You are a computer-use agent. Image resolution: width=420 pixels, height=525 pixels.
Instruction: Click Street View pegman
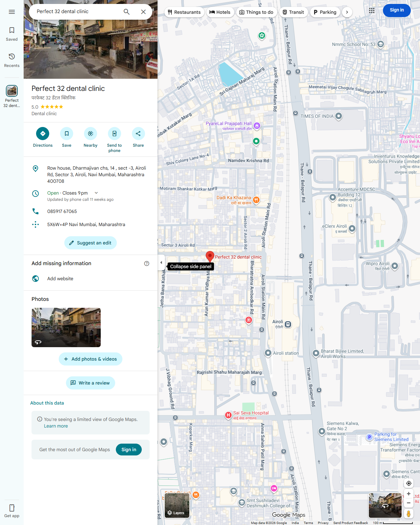click(409, 514)
